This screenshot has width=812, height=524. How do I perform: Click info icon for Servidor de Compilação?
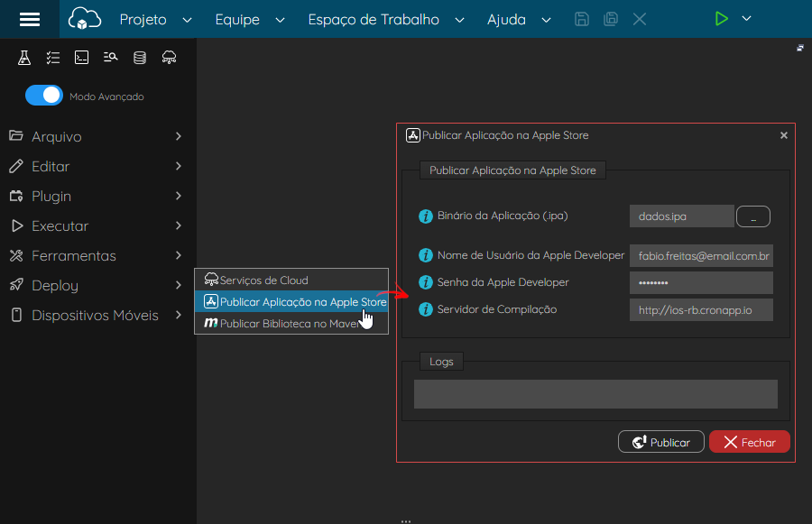click(426, 309)
